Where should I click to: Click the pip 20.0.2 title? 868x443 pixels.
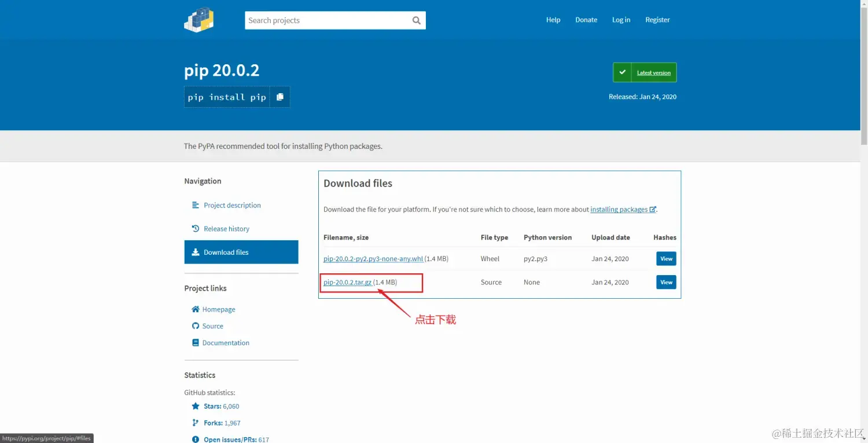[x=222, y=71]
